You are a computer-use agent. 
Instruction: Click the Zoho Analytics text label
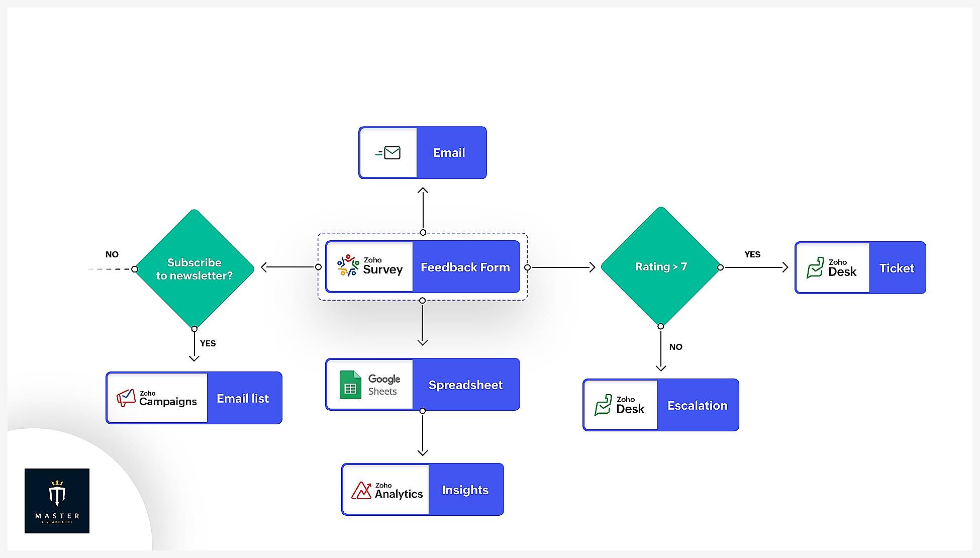[399, 491]
